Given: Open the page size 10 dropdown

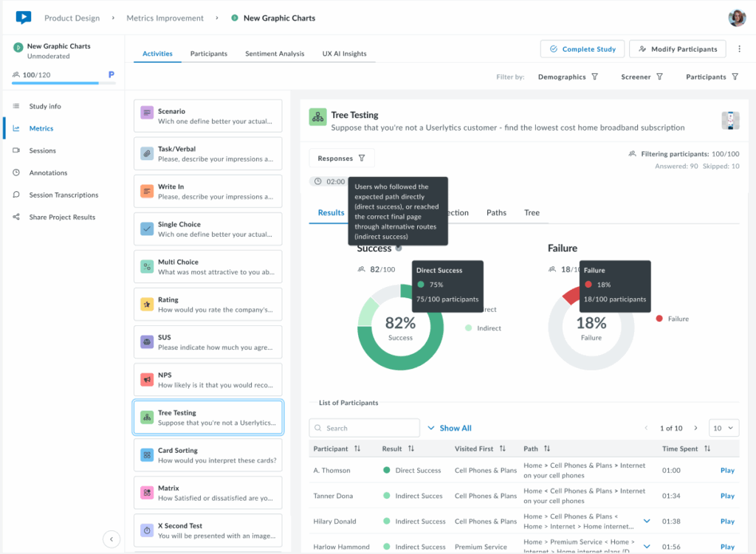Looking at the screenshot, I should point(724,427).
